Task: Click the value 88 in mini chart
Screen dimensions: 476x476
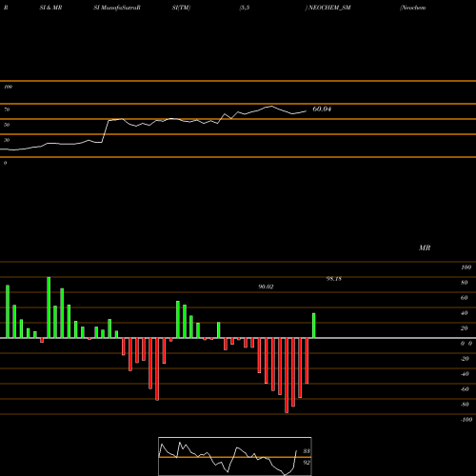Action: 307,451
